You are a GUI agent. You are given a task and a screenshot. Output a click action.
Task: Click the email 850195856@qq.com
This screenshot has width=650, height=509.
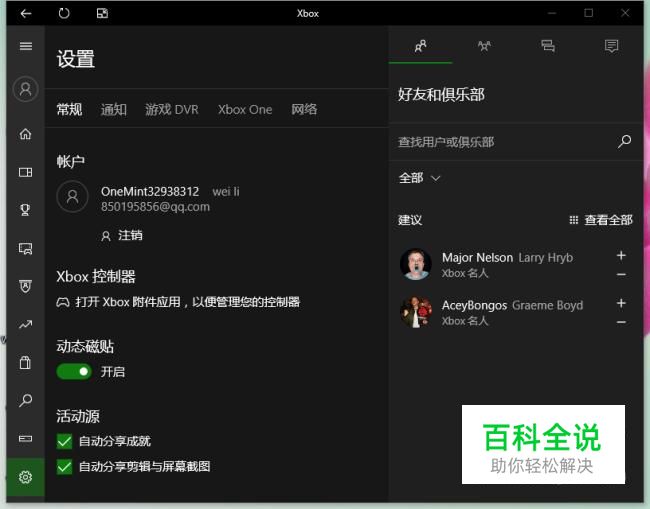155,206
